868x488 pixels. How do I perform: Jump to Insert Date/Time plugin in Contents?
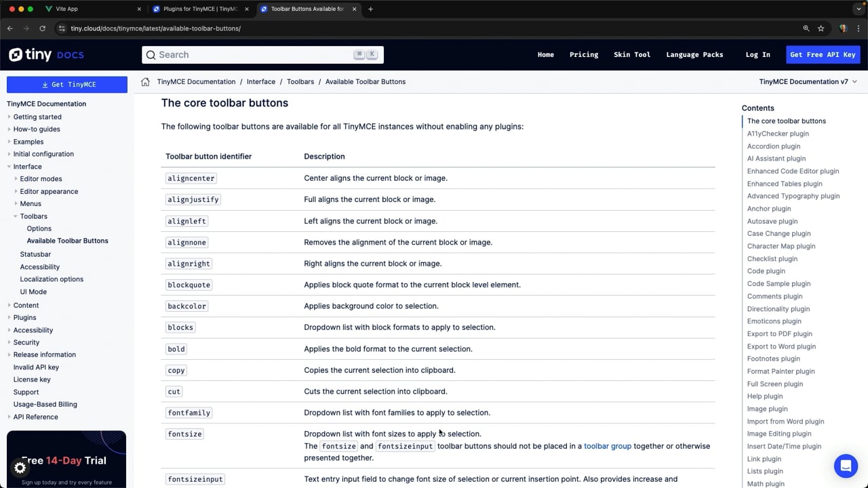(784, 447)
